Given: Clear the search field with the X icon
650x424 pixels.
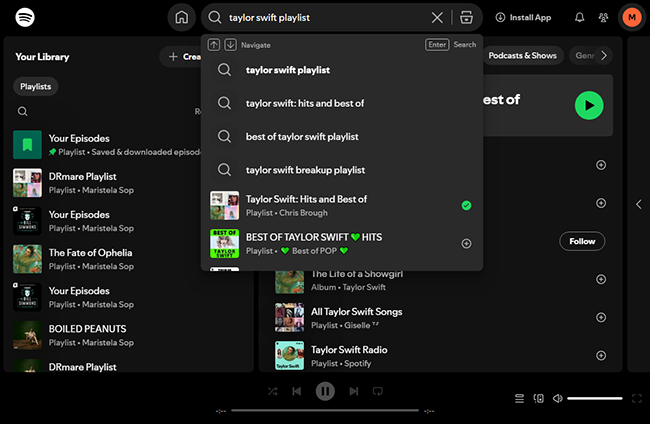Looking at the screenshot, I should 437,17.
